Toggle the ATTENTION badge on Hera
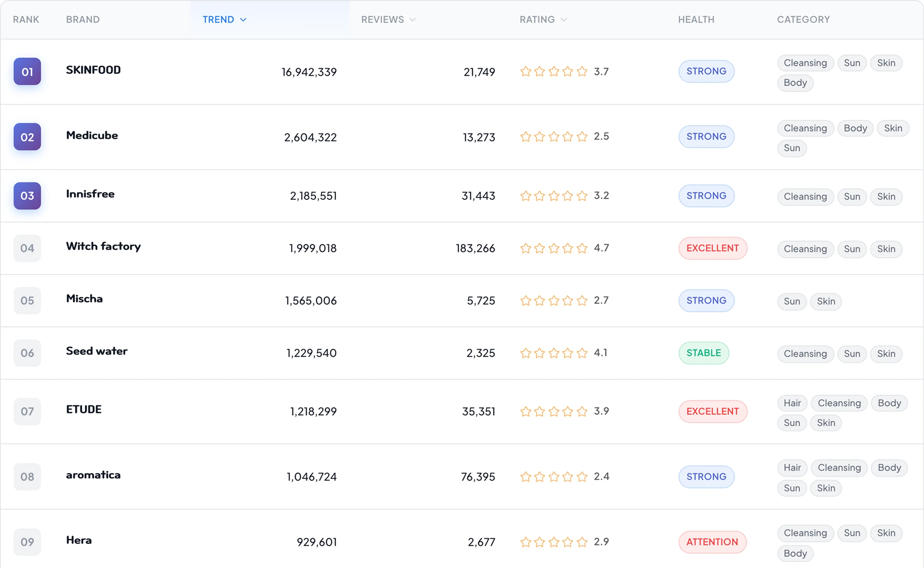This screenshot has width=924, height=568. pos(712,542)
